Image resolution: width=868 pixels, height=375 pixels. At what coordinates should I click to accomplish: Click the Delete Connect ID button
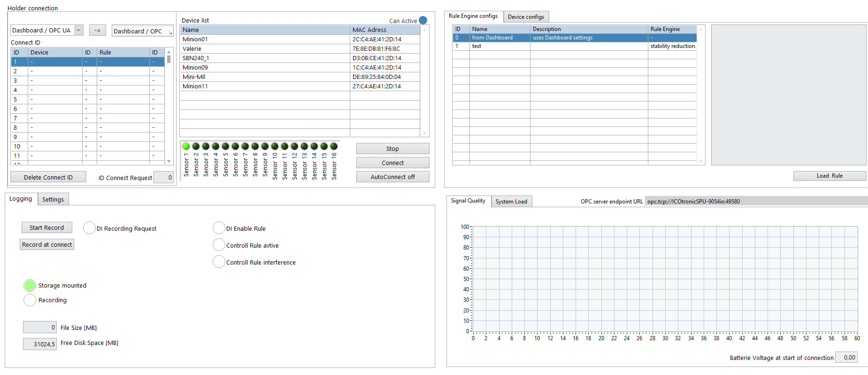48,177
